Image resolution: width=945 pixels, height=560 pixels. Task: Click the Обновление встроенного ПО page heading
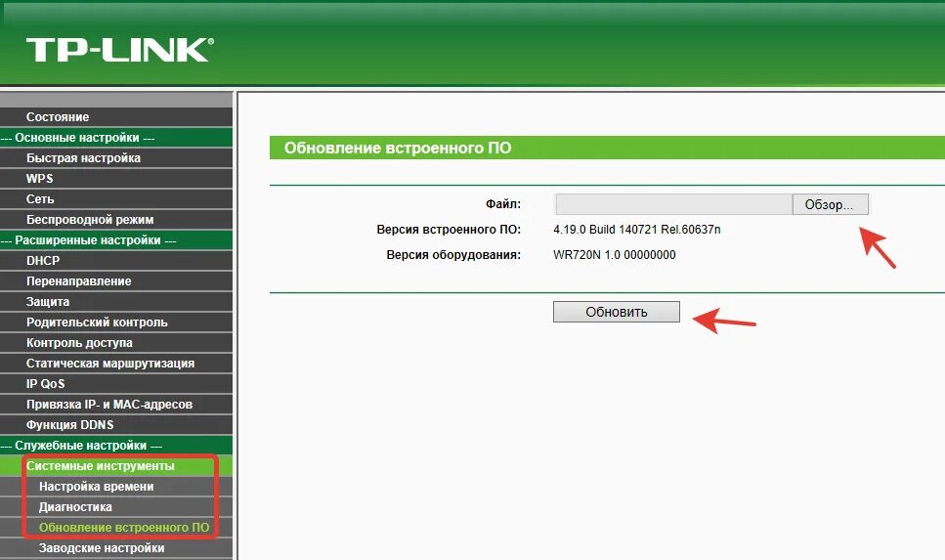(x=398, y=148)
